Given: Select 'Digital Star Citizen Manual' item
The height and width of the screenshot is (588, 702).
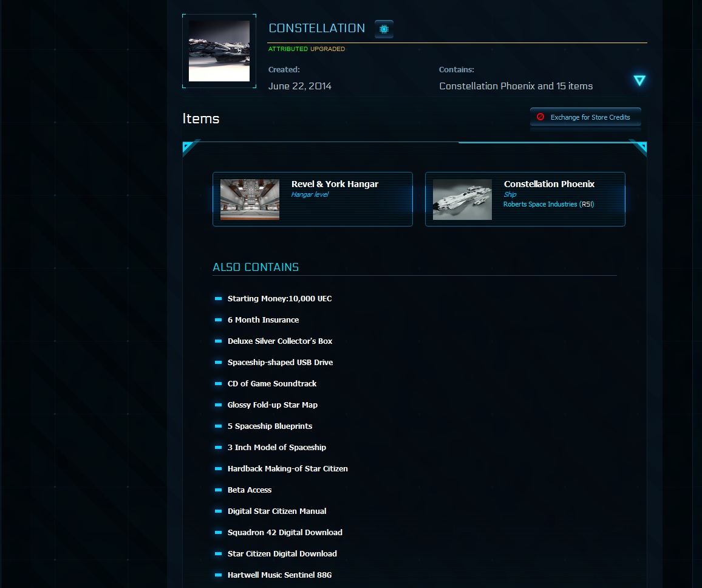Looking at the screenshot, I should click(277, 511).
